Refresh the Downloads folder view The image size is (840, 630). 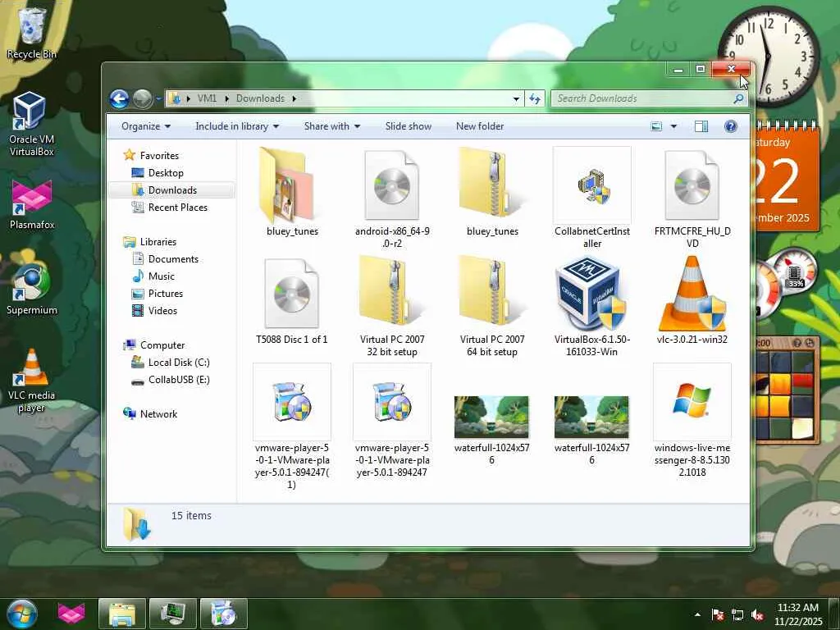535,98
